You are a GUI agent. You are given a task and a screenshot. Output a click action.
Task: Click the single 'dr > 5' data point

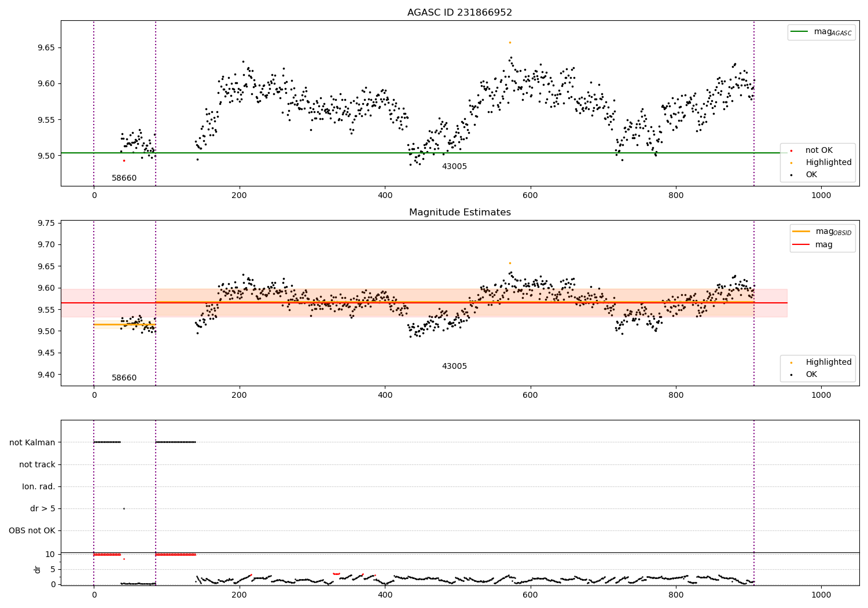[x=124, y=508]
